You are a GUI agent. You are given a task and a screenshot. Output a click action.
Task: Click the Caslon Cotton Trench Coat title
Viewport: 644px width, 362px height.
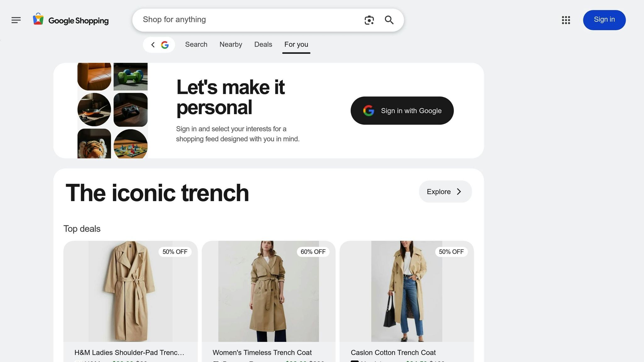tap(393, 353)
